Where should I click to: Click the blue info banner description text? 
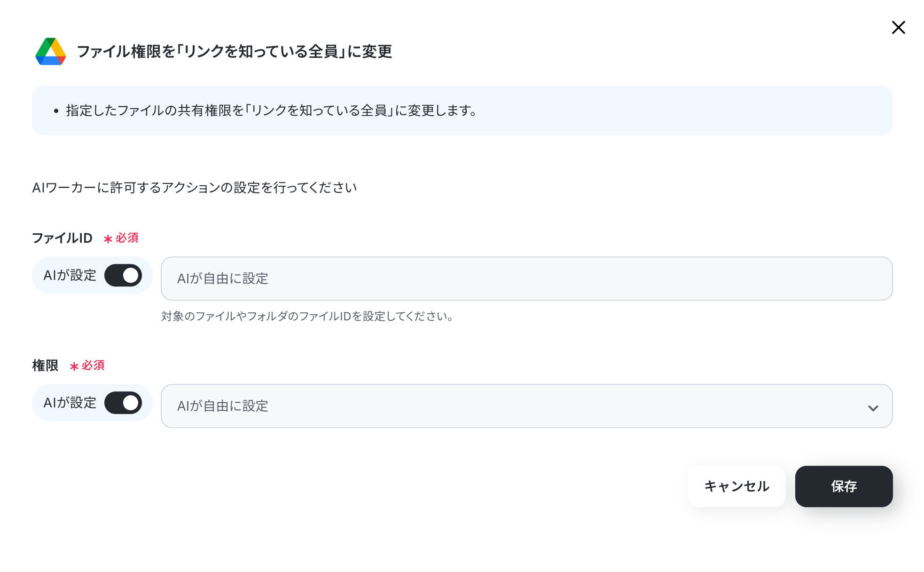(x=272, y=111)
